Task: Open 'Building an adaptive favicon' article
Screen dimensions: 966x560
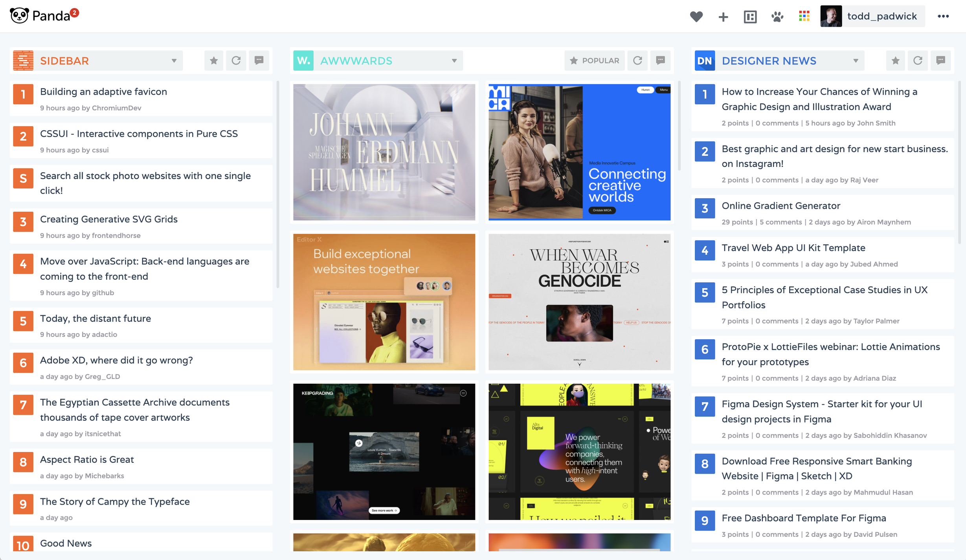Action: click(103, 92)
